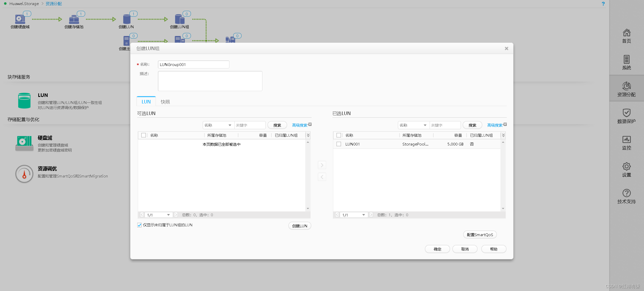The height and width of the screenshot is (291, 644).
Task: Open 名称 filter dropdown in 已选LUN search
Action: pos(414,125)
